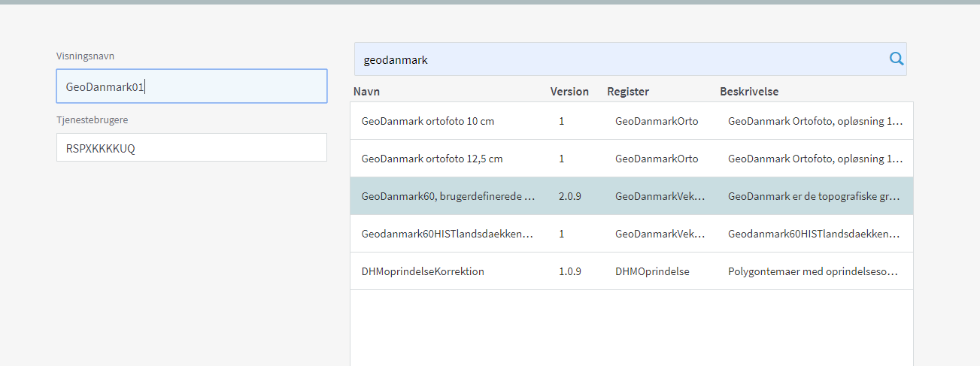The width and height of the screenshot is (980, 366).
Task: Click version 1.0.9 in the last row
Action: coord(570,271)
